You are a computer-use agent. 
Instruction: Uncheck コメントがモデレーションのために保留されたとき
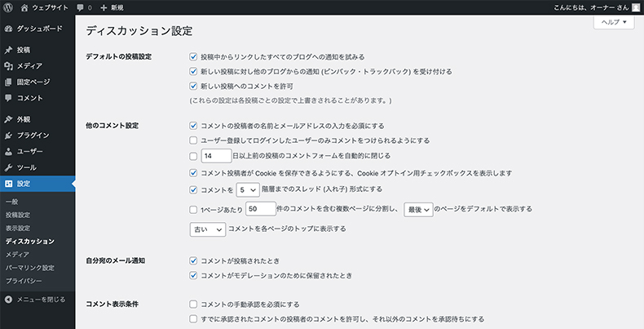pyautogui.click(x=193, y=276)
